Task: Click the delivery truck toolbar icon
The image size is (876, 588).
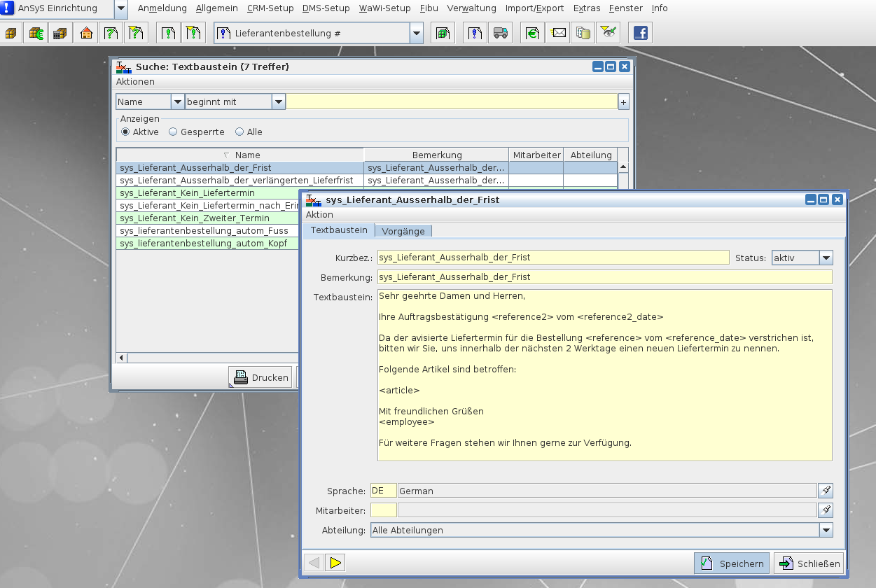Action: [500, 33]
